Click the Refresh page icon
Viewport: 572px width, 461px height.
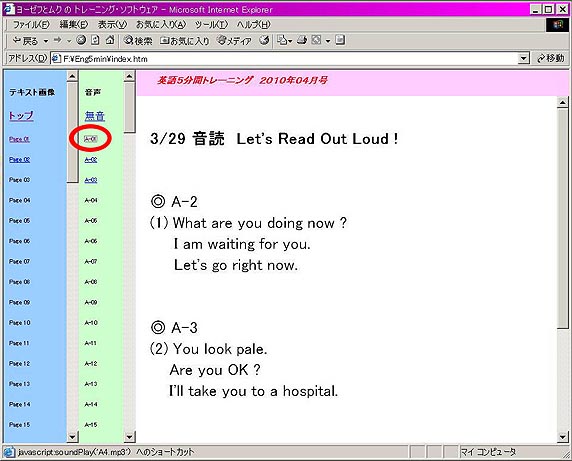tap(95, 40)
